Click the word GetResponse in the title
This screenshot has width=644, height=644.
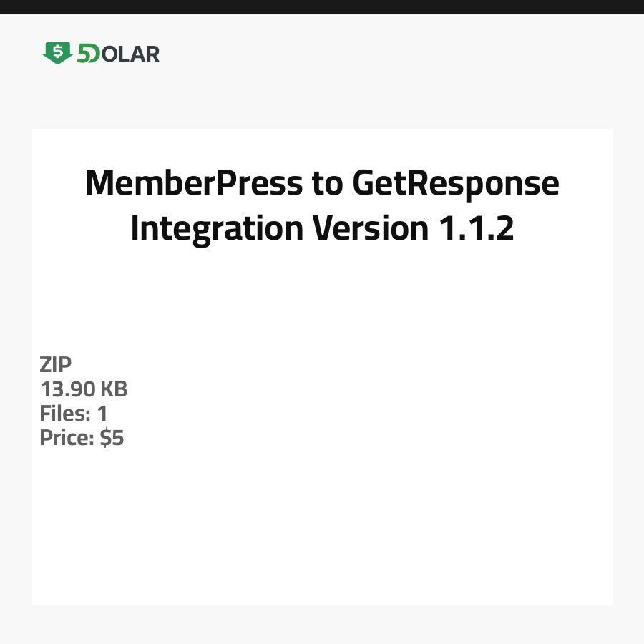(455, 183)
